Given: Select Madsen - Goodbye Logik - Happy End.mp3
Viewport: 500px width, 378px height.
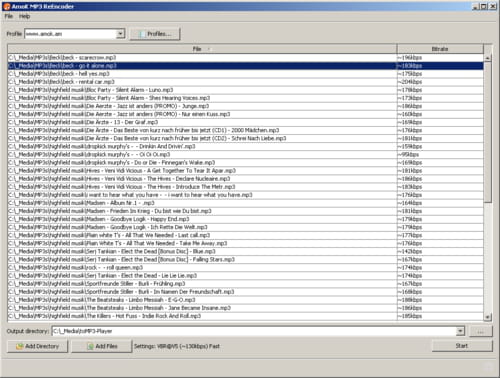Looking at the screenshot, I should [245, 219].
